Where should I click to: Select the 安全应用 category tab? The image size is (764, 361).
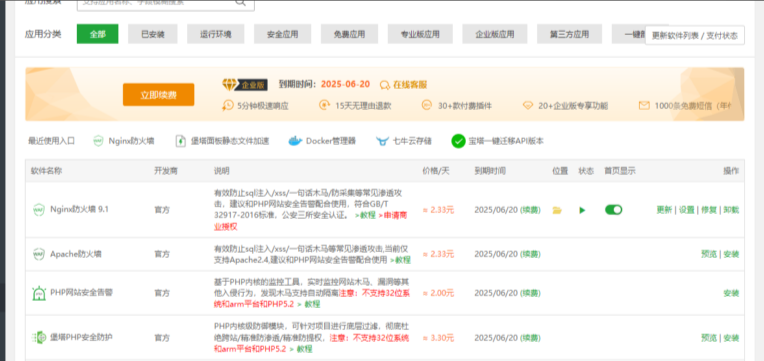coord(283,34)
